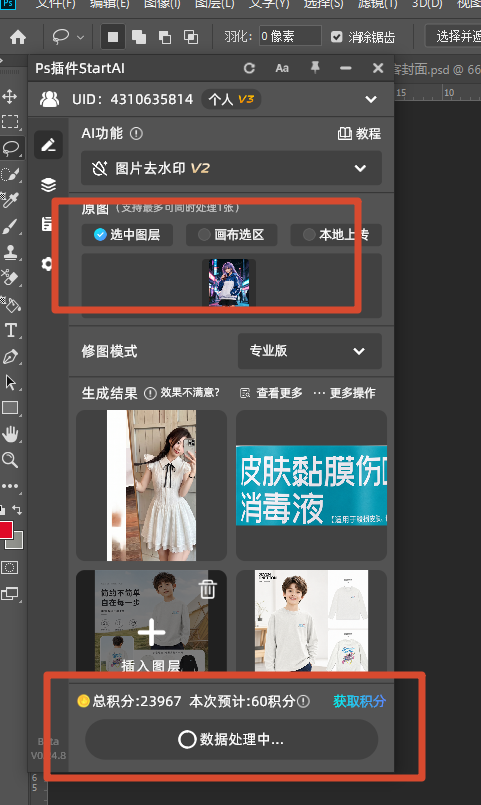Select the Rectangle shape tool
481x805 pixels.
(x=10, y=408)
